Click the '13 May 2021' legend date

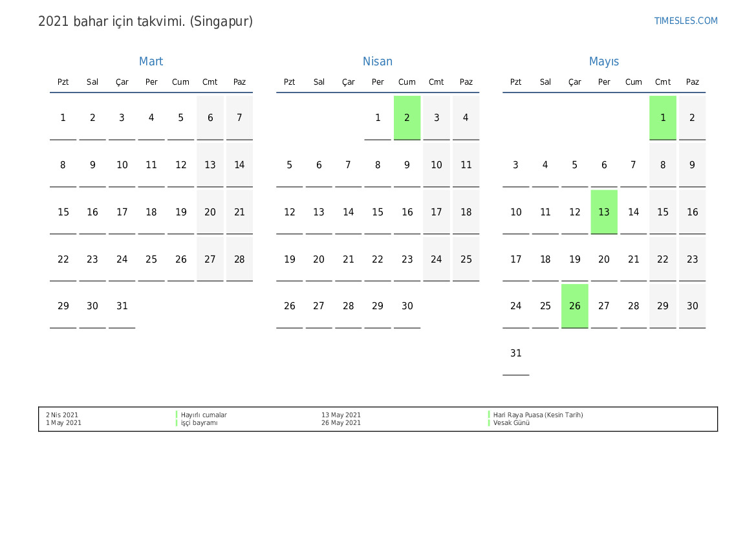(341, 415)
